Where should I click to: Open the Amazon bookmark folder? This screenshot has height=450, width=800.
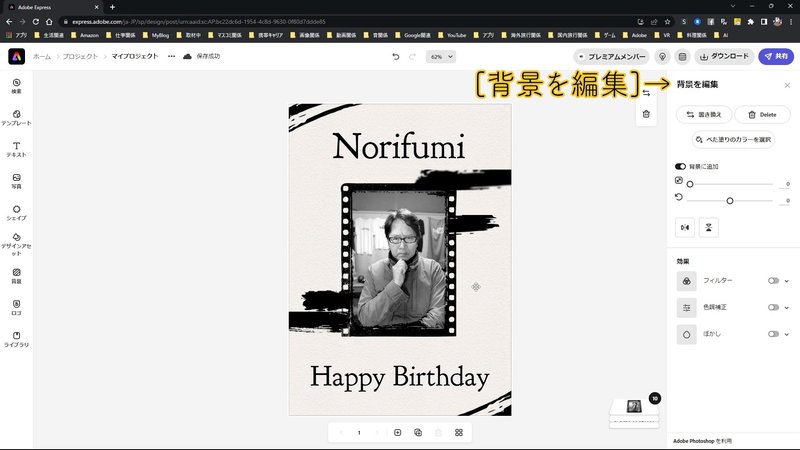pyautogui.click(x=85, y=35)
